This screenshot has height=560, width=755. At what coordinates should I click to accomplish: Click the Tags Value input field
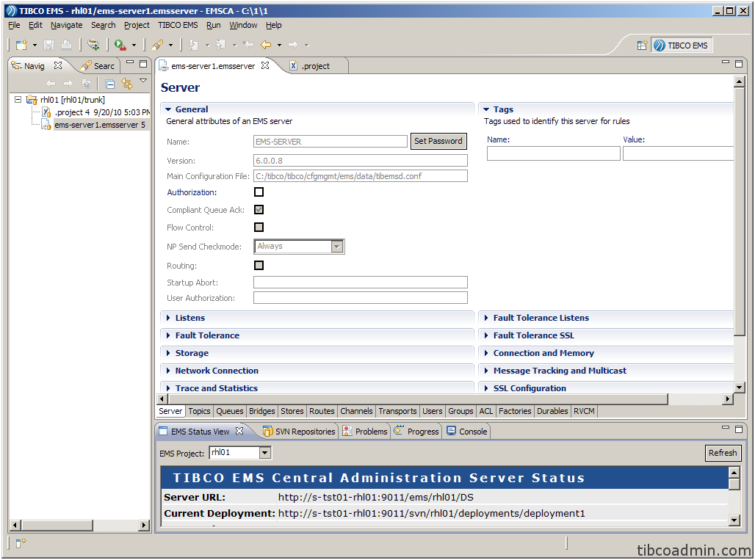[678, 153]
